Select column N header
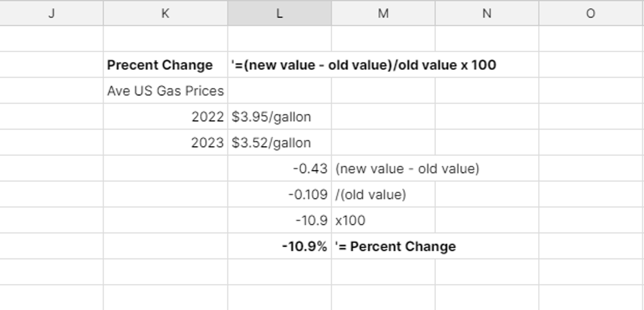 click(x=486, y=14)
